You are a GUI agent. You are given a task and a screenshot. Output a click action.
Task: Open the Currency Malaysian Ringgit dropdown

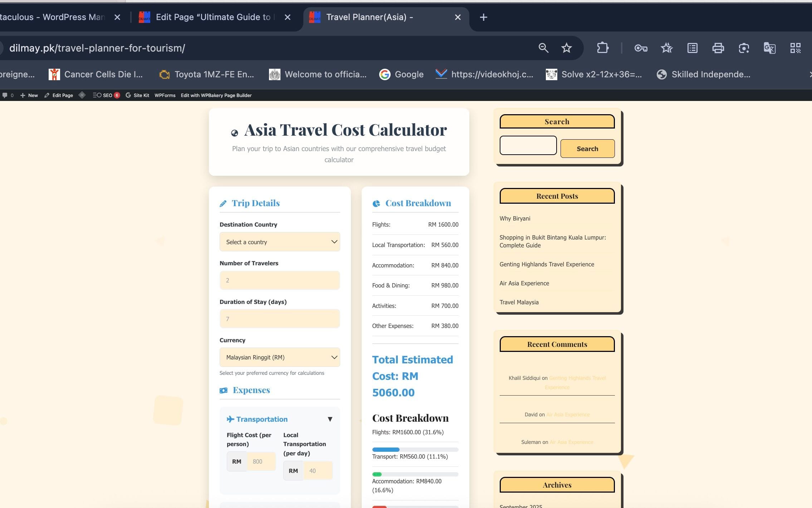coord(280,357)
